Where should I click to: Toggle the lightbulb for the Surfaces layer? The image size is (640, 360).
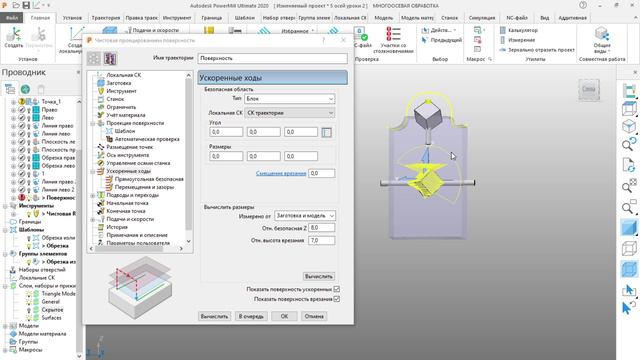29,318
